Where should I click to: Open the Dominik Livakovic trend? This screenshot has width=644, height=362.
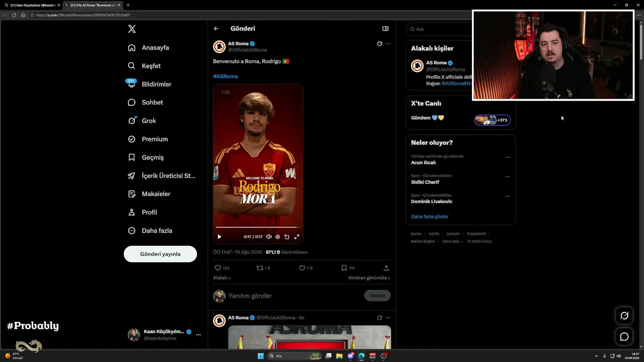click(432, 202)
